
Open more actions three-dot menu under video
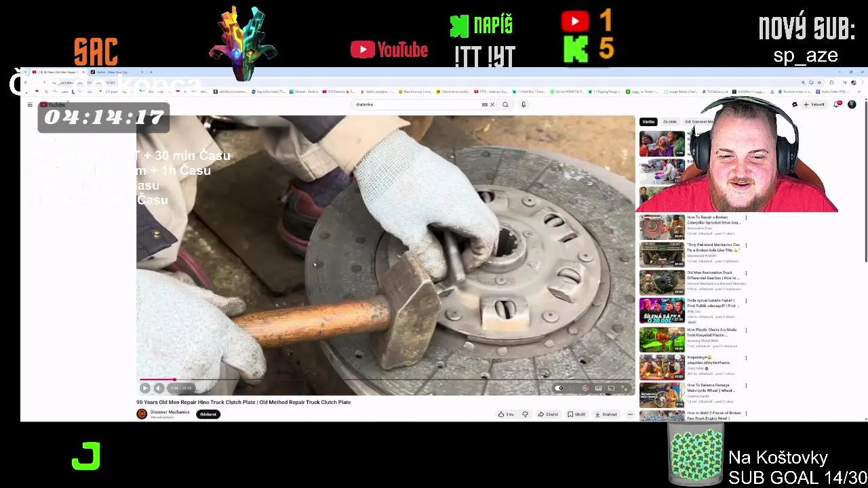pyautogui.click(x=630, y=414)
